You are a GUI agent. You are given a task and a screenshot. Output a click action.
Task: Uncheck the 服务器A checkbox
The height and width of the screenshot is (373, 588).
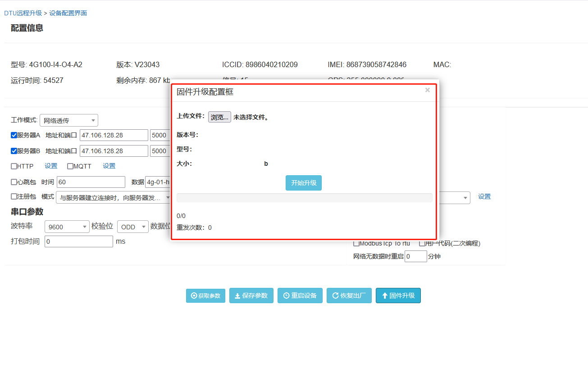click(14, 135)
